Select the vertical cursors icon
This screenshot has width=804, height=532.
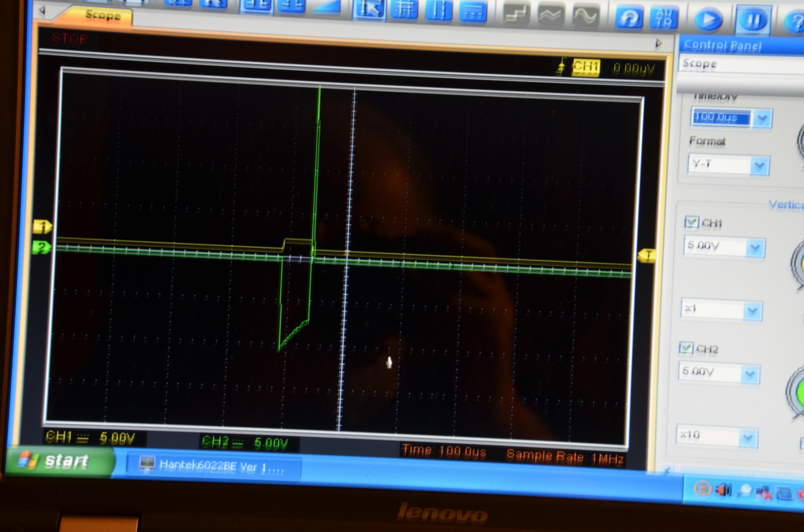[x=439, y=11]
